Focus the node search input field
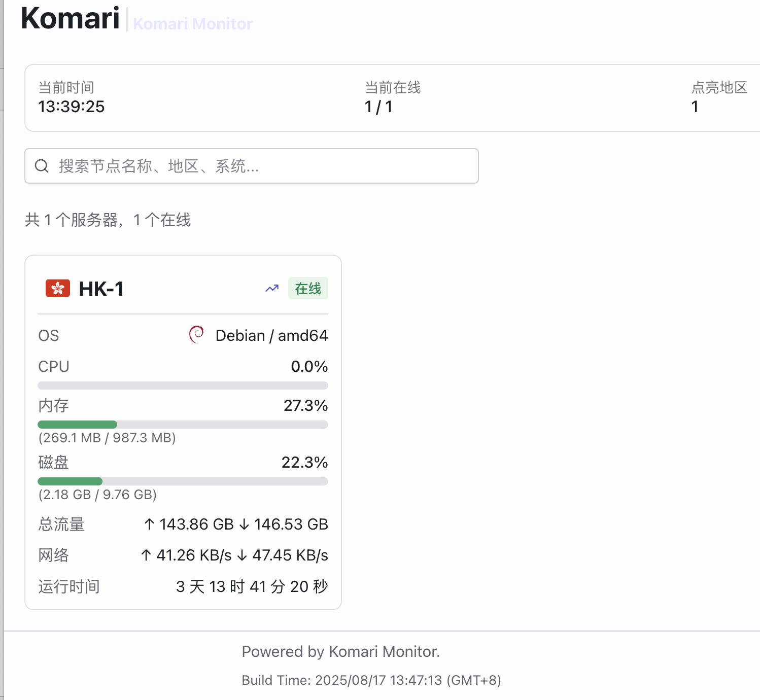 (252, 166)
